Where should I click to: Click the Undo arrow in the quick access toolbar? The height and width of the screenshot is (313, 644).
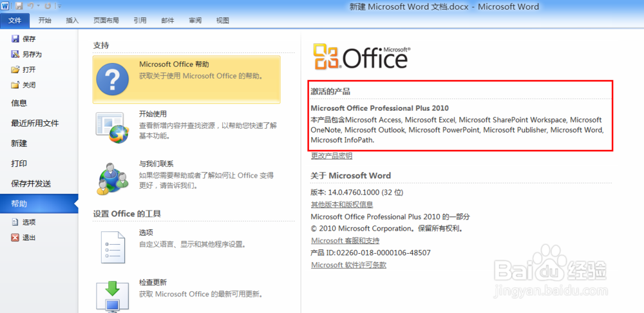click(30, 6)
